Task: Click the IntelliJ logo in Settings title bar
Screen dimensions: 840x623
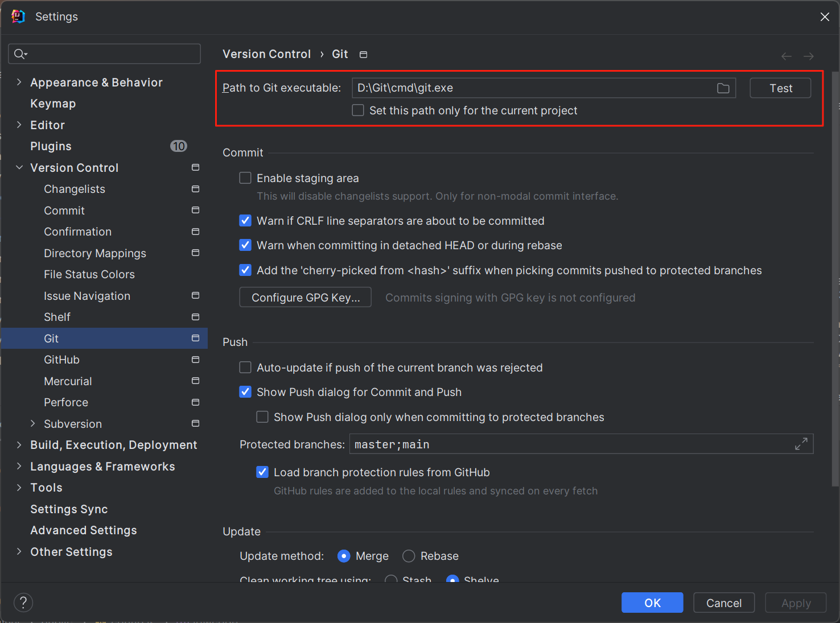Action: point(18,16)
